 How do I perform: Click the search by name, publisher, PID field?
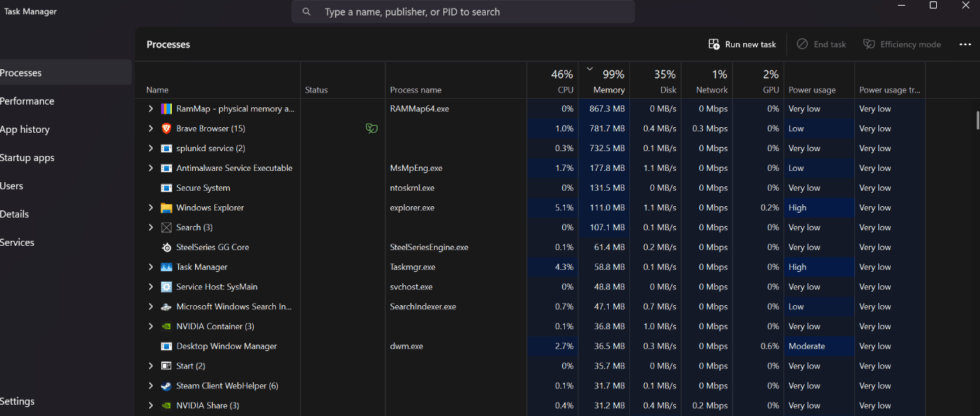click(x=463, y=12)
